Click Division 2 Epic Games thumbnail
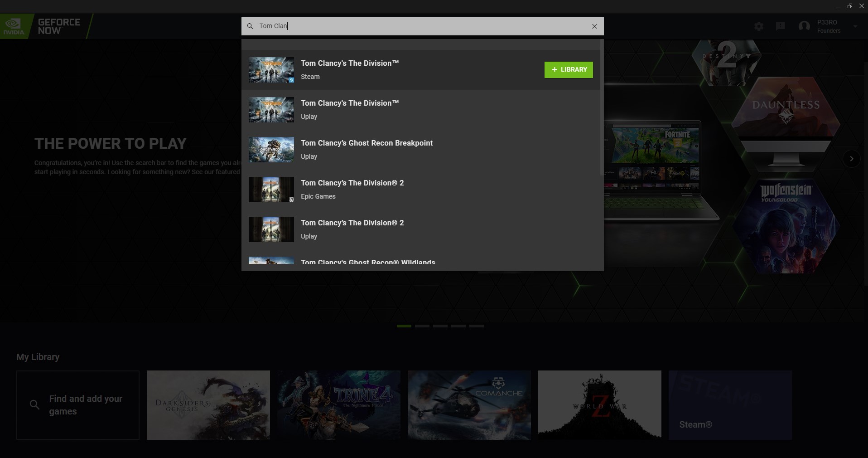Image resolution: width=868 pixels, height=458 pixels. tap(271, 190)
